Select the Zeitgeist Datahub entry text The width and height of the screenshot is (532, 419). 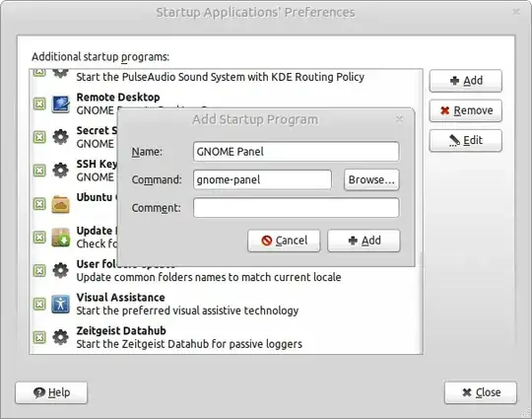(x=189, y=337)
